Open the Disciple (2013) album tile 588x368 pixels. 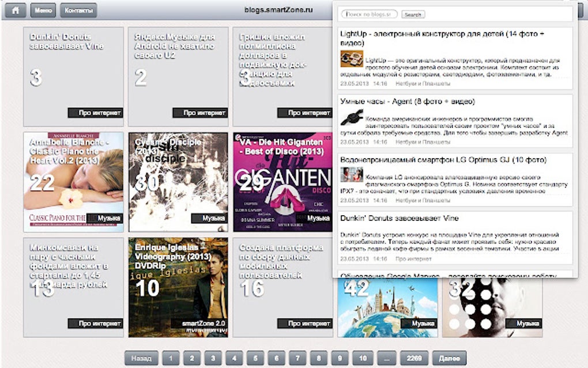pyautogui.click(x=178, y=182)
